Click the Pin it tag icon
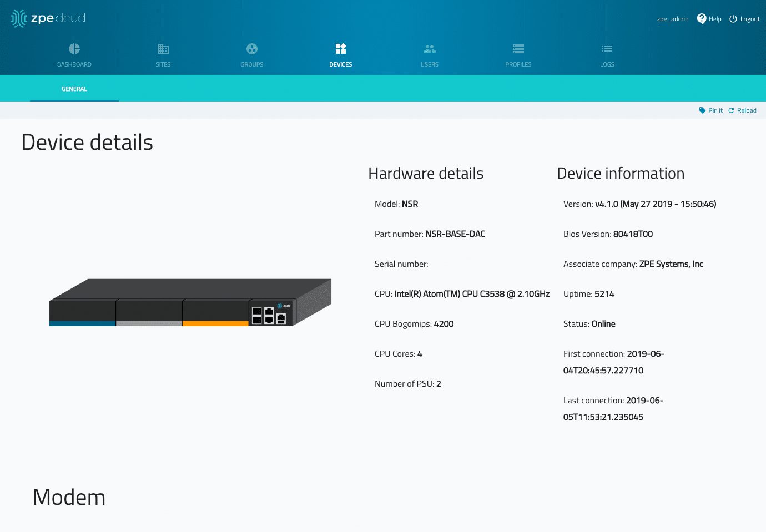Image resolution: width=766 pixels, height=532 pixels. [702, 110]
